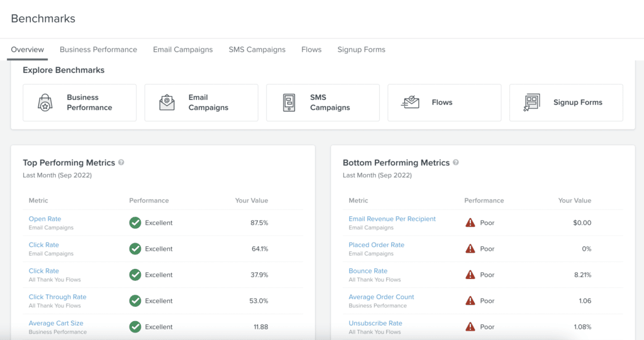Image resolution: width=644 pixels, height=340 pixels.
Task: Click warning icon in Placed Order Rate row
Action: click(470, 248)
